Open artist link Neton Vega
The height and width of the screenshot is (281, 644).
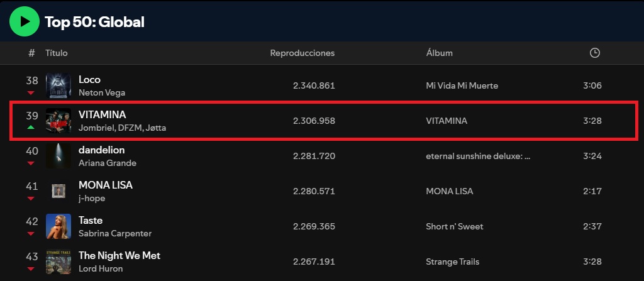(102, 93)
